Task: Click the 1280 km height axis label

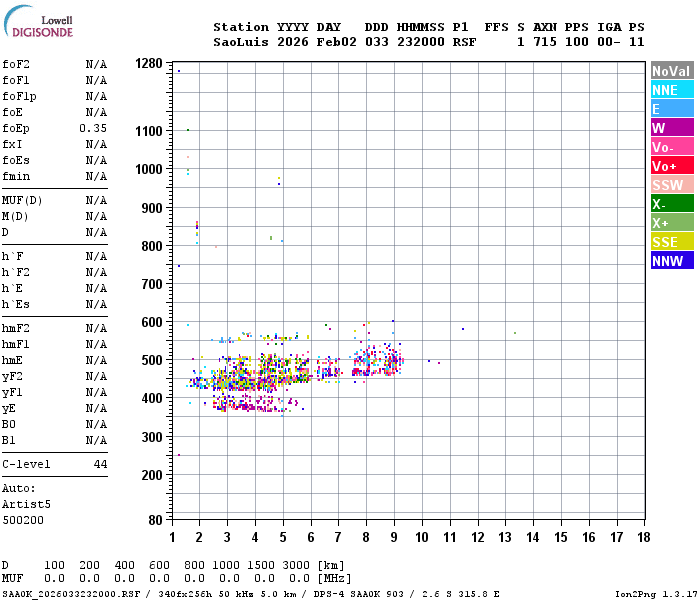Action: [x=149, y=63]
